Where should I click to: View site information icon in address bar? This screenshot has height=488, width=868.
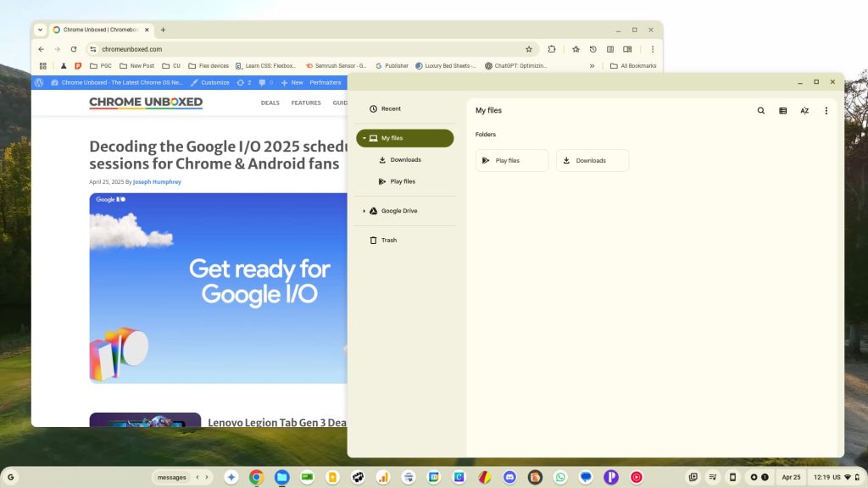[93, 49]
